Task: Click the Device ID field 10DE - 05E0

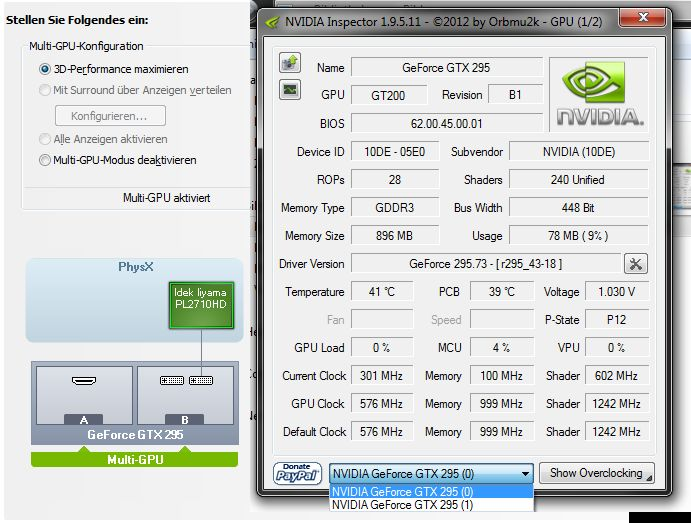Action: pos(394,152)
